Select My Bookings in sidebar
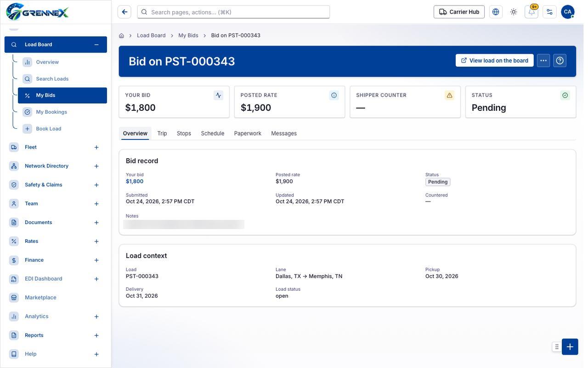This screenshot has width=588, height=368. (x=51, y=112)
